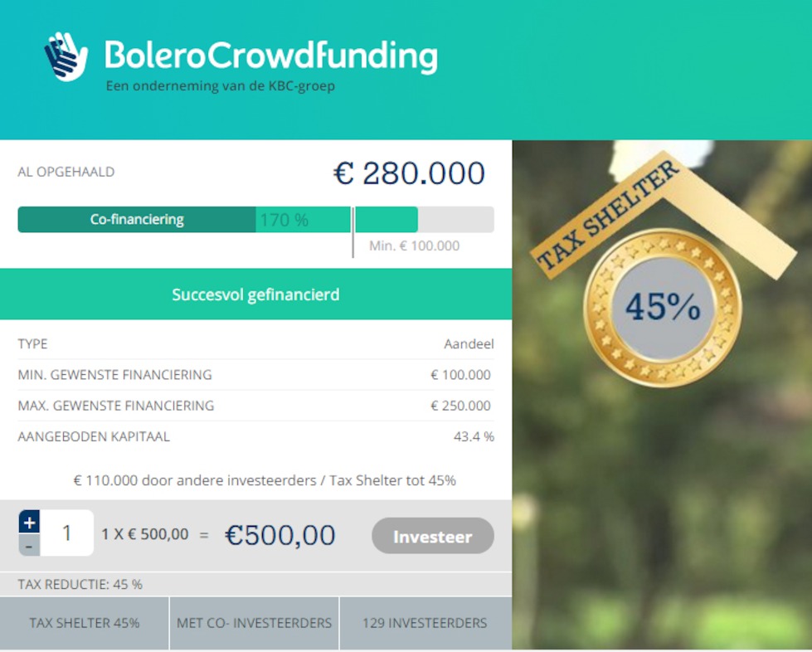
Task: Click the Co-financiering progress bar segment
Action: coord(137,220)
